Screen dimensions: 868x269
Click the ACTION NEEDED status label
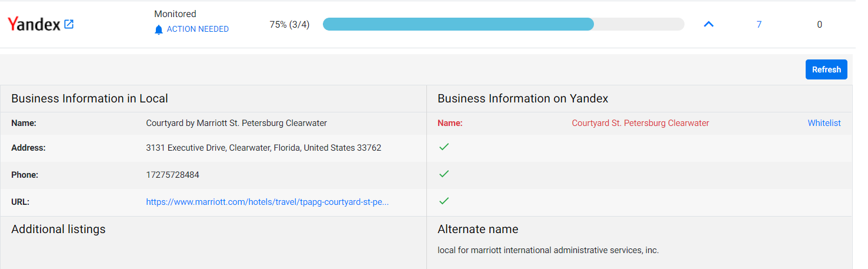click(x=198, y=29)
